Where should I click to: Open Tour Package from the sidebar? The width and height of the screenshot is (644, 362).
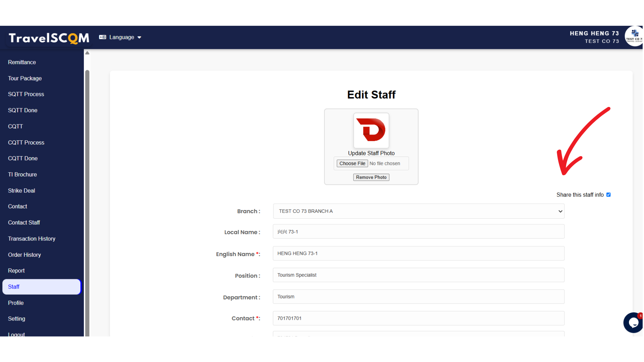(25, 78)
